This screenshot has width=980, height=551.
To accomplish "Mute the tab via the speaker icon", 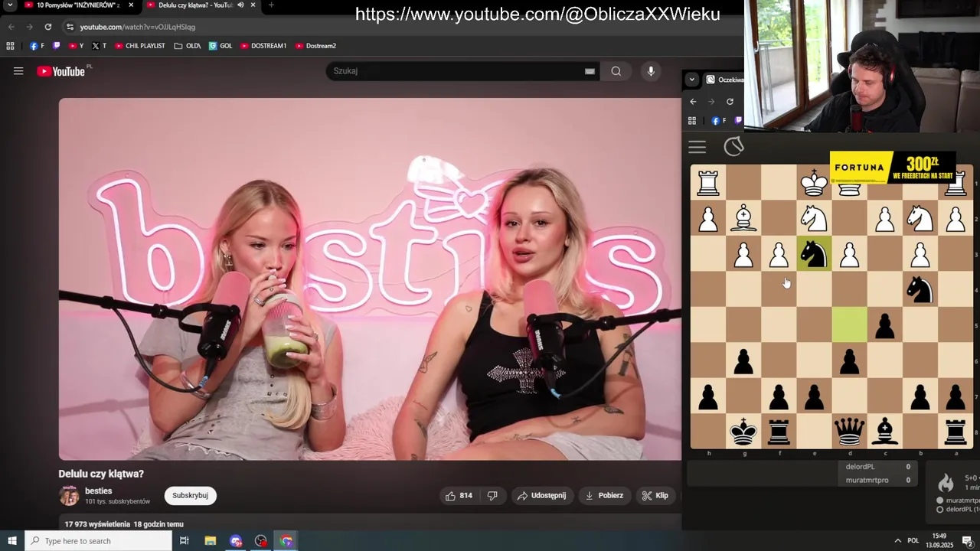I will pos(240,5).
